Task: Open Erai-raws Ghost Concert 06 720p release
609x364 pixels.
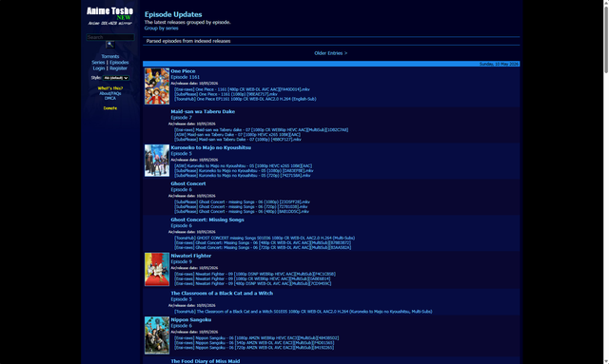Action: pyautogui.click(x=263, y=248)
